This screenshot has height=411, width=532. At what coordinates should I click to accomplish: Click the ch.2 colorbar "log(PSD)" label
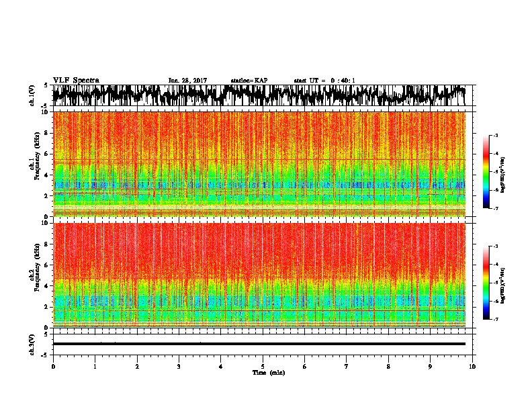point(502,285)
